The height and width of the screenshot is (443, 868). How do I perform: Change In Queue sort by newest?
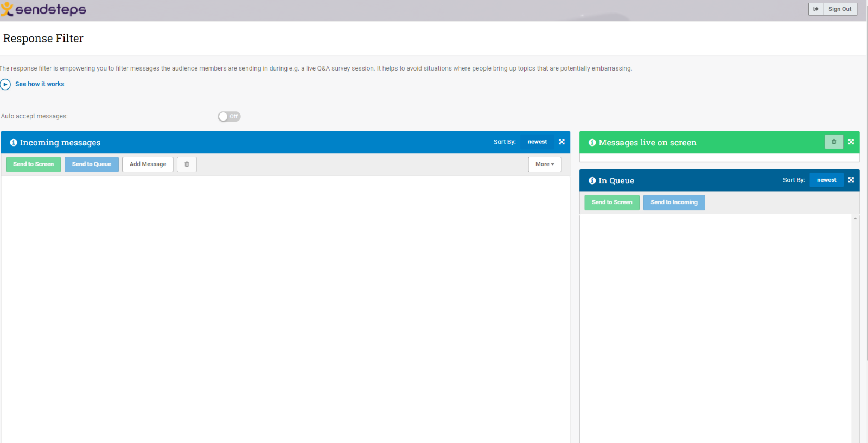826,180
